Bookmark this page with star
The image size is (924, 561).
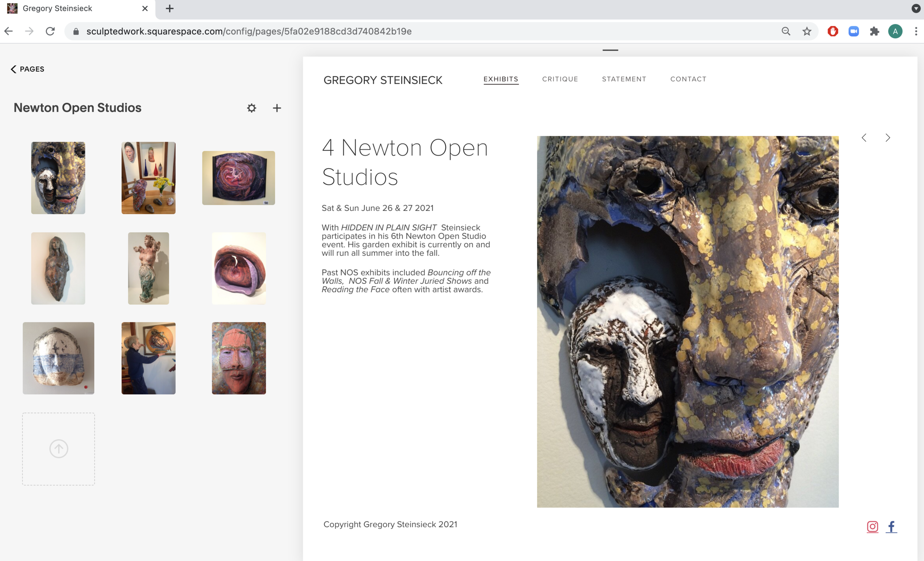806,31
